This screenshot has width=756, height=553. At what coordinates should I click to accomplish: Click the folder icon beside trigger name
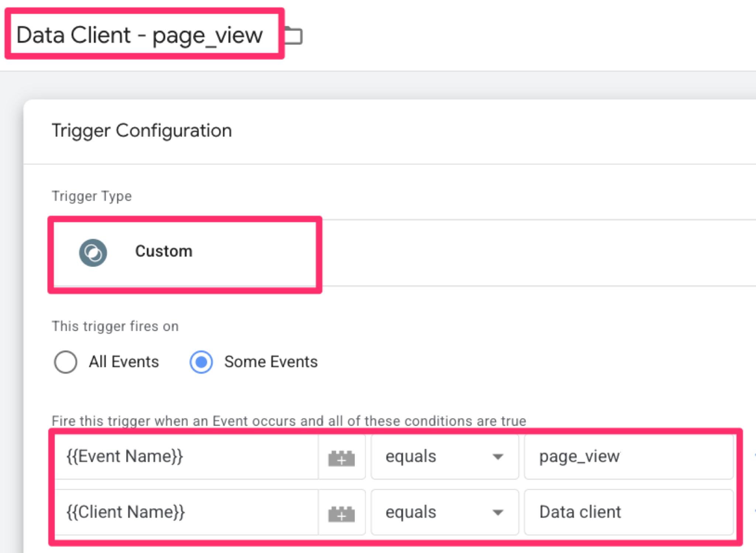click(293, 36)
